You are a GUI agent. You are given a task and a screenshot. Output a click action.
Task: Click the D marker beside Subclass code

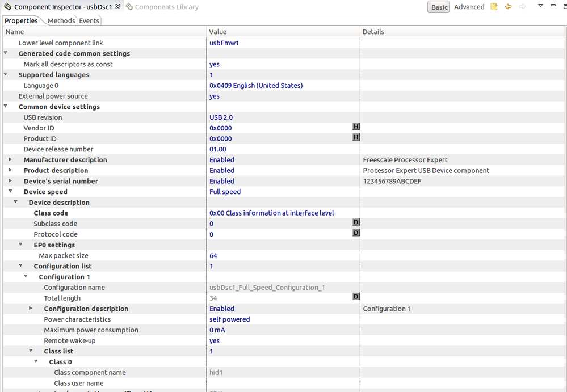coord(356,222)
